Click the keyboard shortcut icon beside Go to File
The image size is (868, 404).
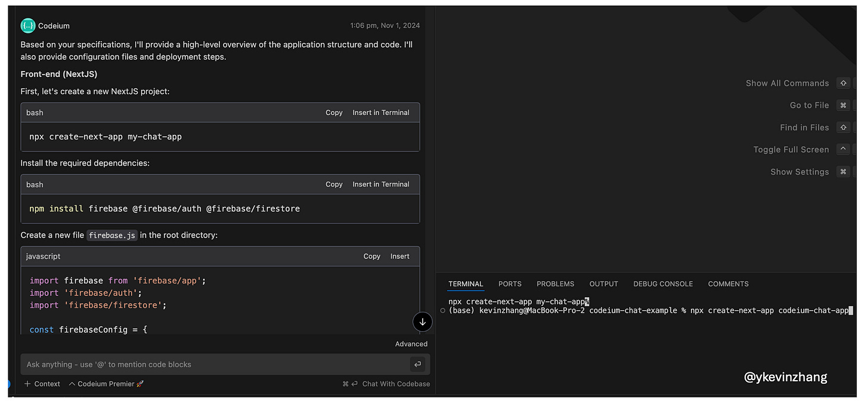pos(843,105)
